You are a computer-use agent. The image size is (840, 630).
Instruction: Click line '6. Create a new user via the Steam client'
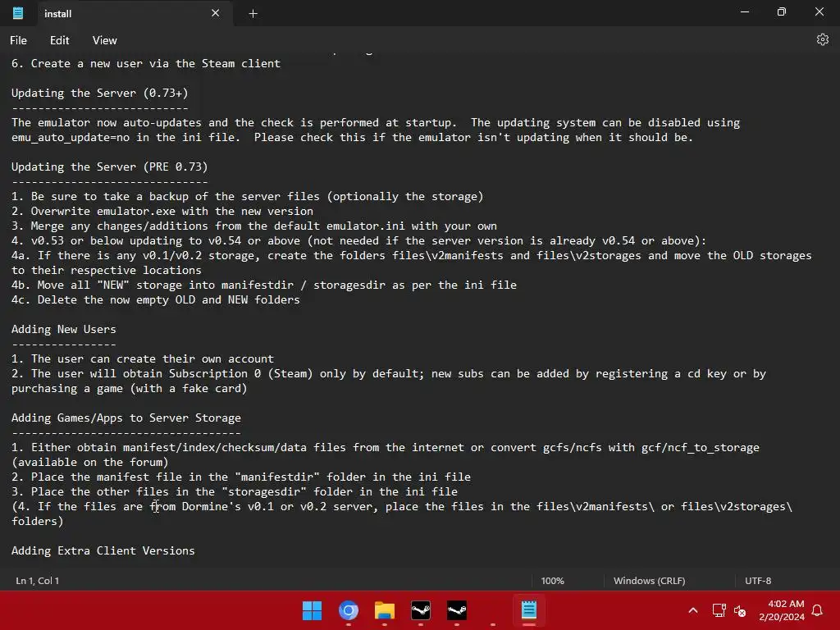pyautogui.click(x=146, y=64)
